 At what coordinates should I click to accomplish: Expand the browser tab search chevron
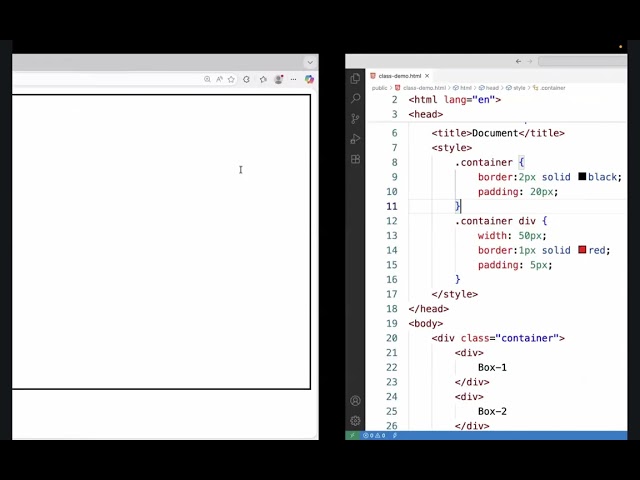(309, 62)
